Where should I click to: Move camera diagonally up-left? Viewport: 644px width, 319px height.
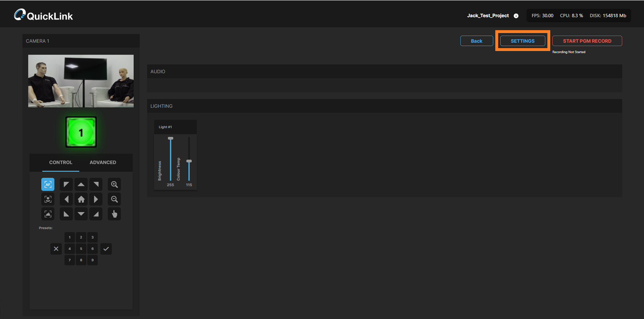pyautogui.click(x=66, y=185)
